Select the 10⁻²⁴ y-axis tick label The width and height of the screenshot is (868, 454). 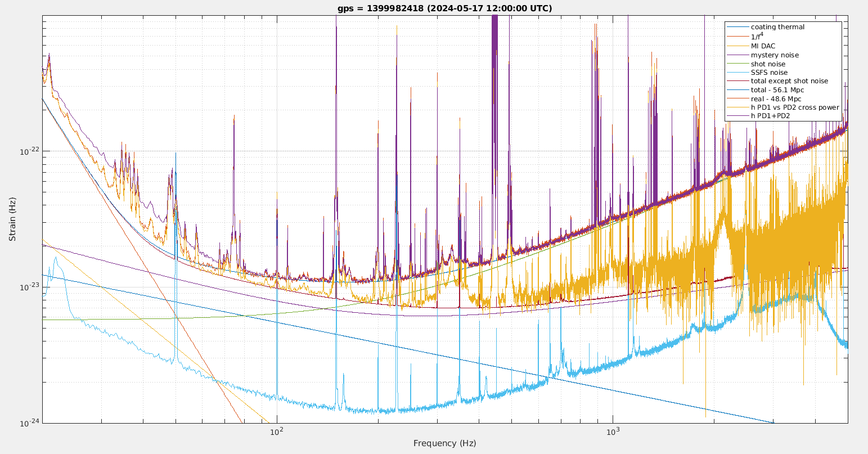[28, 422]
